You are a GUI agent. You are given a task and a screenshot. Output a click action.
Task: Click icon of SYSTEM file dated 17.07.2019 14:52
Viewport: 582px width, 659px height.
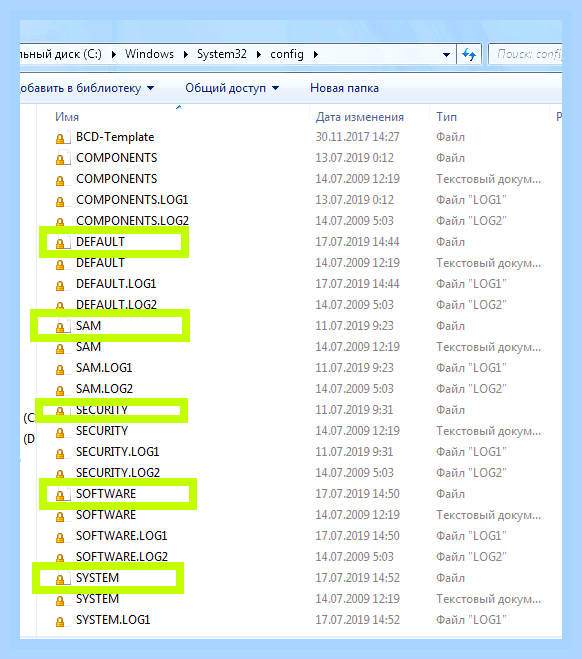61,579
